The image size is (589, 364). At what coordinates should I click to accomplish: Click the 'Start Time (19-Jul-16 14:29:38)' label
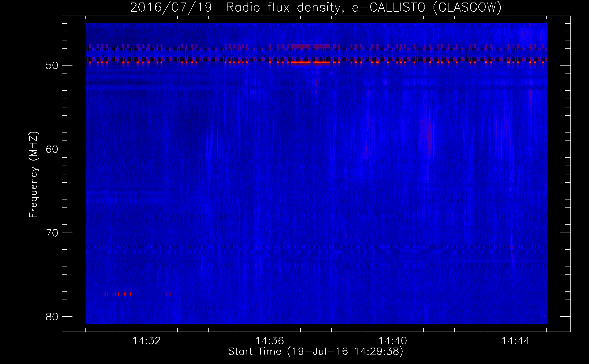(316, 352)
